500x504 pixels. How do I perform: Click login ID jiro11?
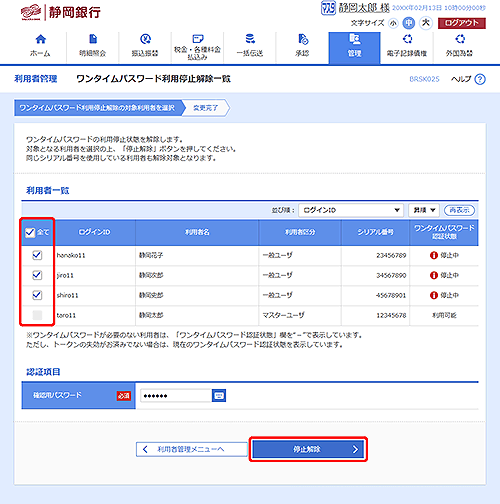tap(65, 276)
